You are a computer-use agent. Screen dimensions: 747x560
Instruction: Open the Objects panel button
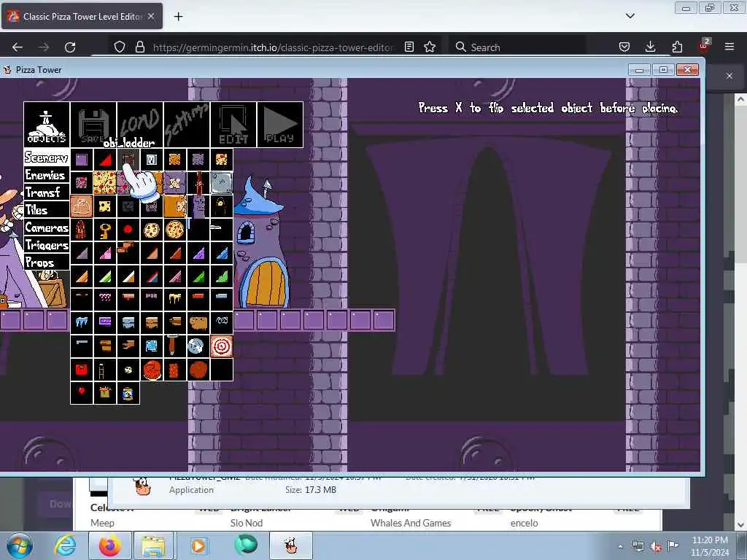pyautogui.click(x=47, y=125)
